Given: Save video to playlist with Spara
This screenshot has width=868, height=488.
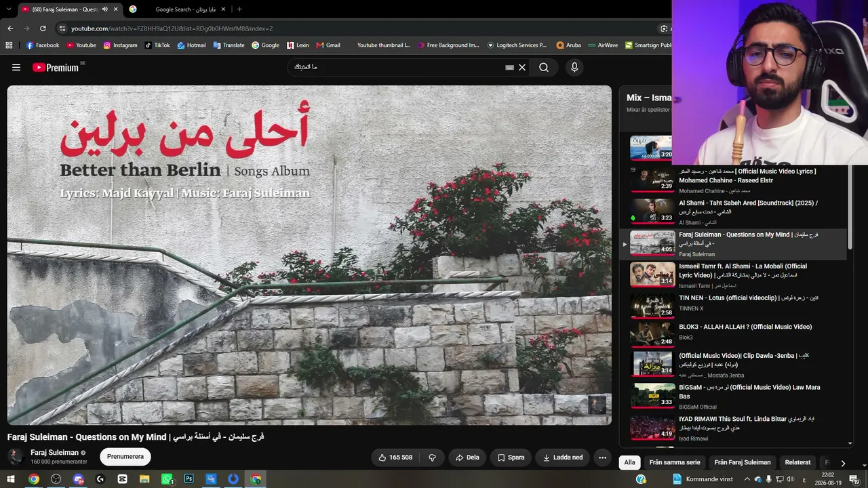Looking at the screenshot, I should (x=511, y=457).
